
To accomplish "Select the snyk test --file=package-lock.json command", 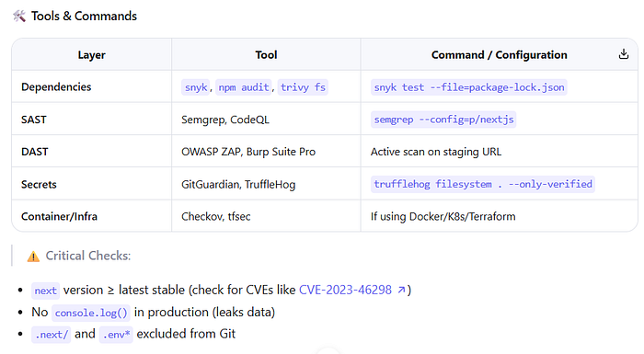I will (x=469, y=87).
